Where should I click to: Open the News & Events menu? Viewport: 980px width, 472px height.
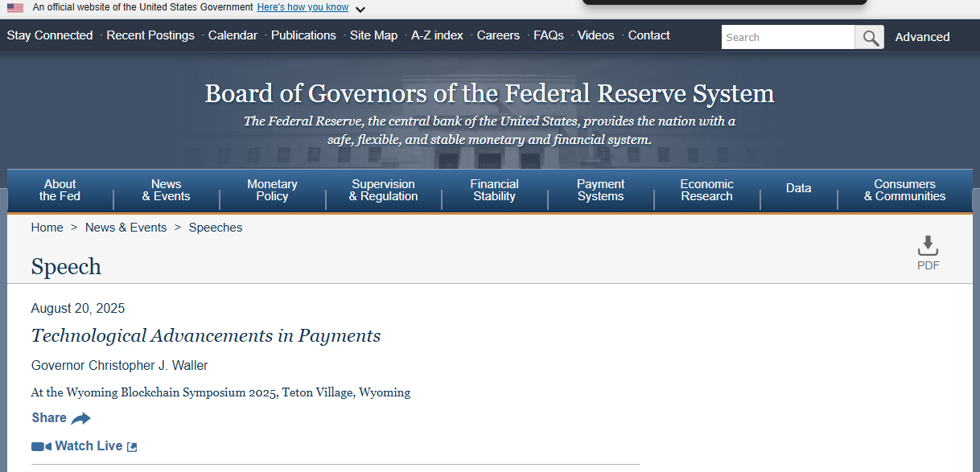(x=167, y=191)
